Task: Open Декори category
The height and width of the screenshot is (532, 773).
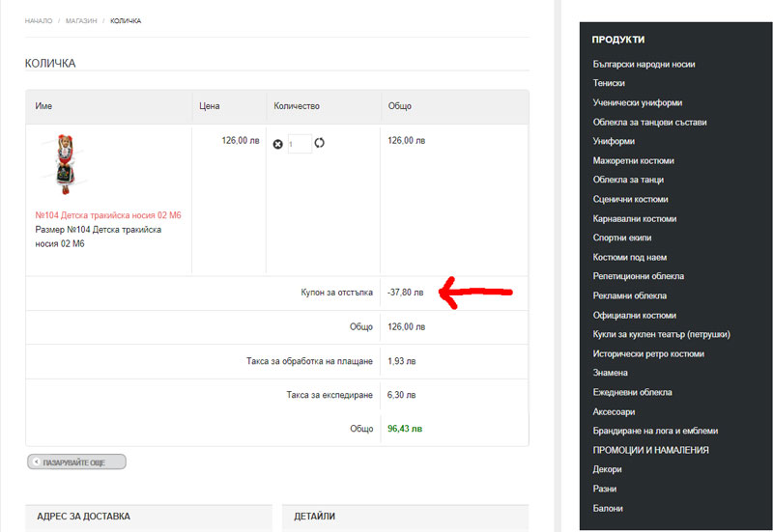Action: point(607,469)
